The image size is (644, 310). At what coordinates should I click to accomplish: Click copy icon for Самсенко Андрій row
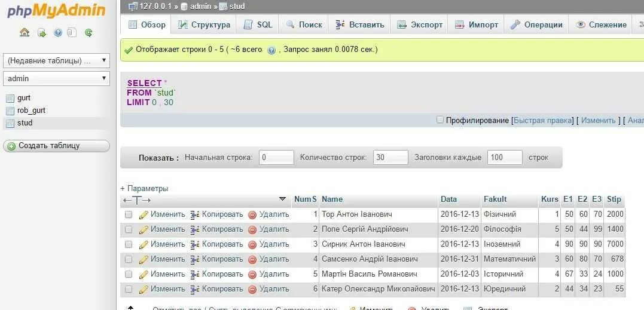pos(195,260)
